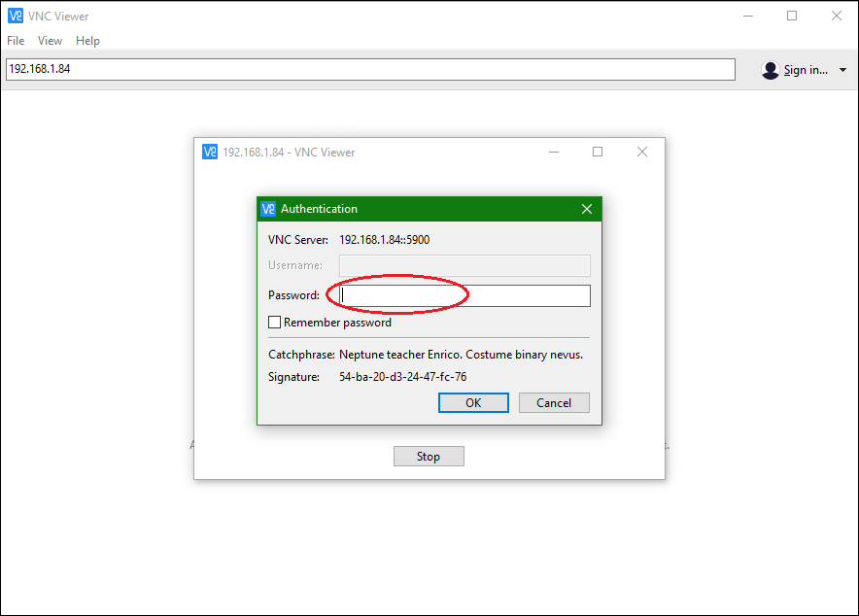Viewport: 859px width, 616px height.
Task: Click the user avatar icon beside Sign in
Action: tap(771, 70)
